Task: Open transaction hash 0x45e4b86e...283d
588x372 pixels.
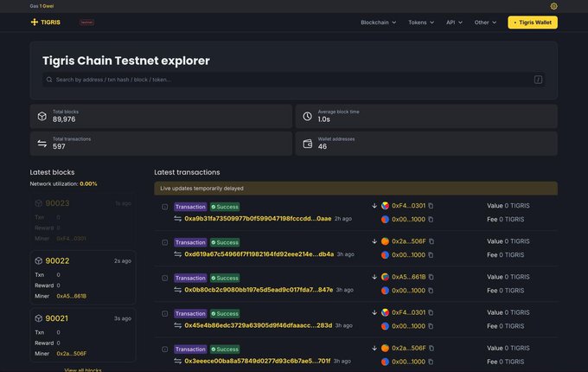Action: point(258,325)
